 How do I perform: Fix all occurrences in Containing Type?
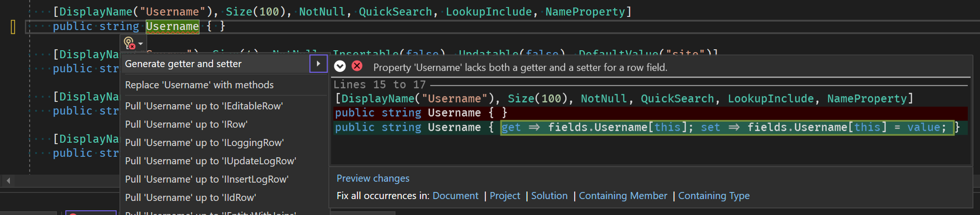point(713,196)
